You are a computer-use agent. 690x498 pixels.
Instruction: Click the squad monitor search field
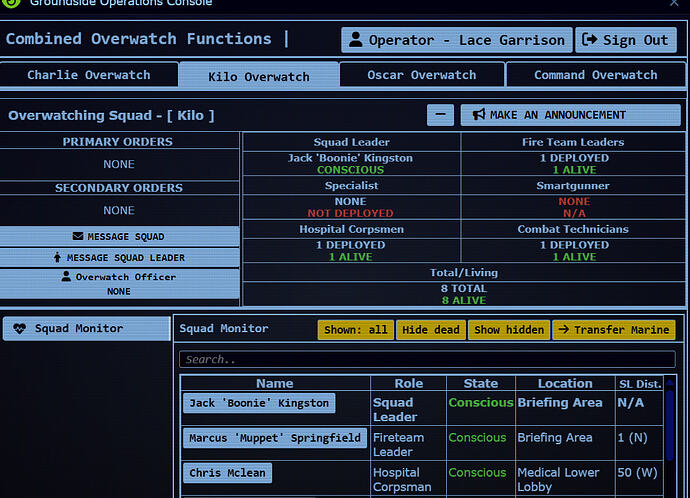[427, 359]
